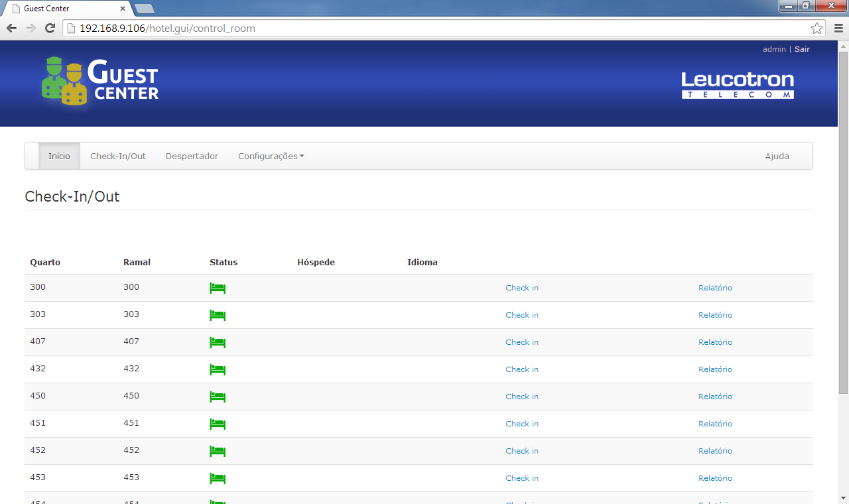Open Relatório for room 452

click(715, 451)
